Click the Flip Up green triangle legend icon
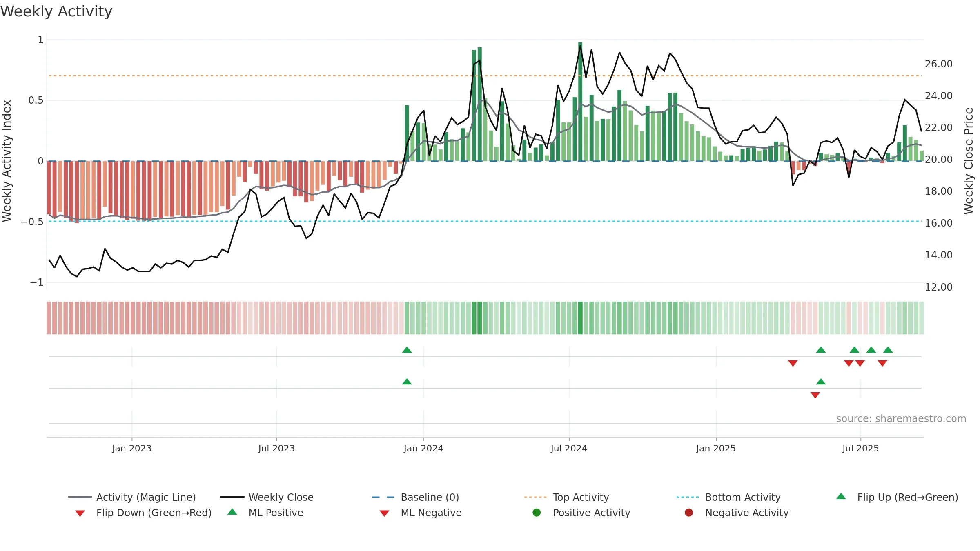The image size is (980, 551). coord(841,496)
